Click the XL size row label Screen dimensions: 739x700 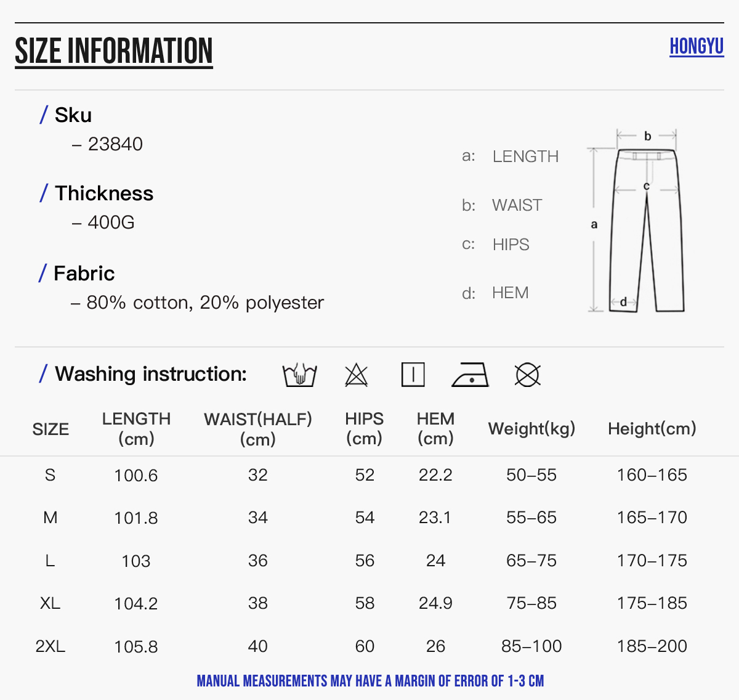coord(50,603)
